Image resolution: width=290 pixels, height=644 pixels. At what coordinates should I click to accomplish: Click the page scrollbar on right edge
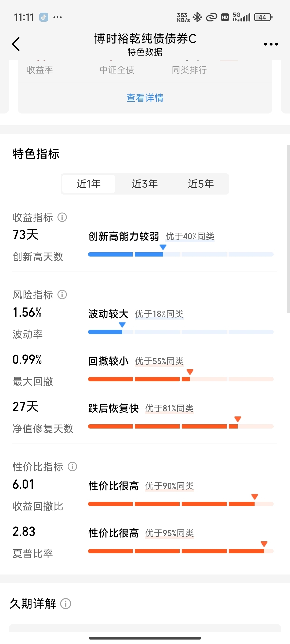pos(288,229)
